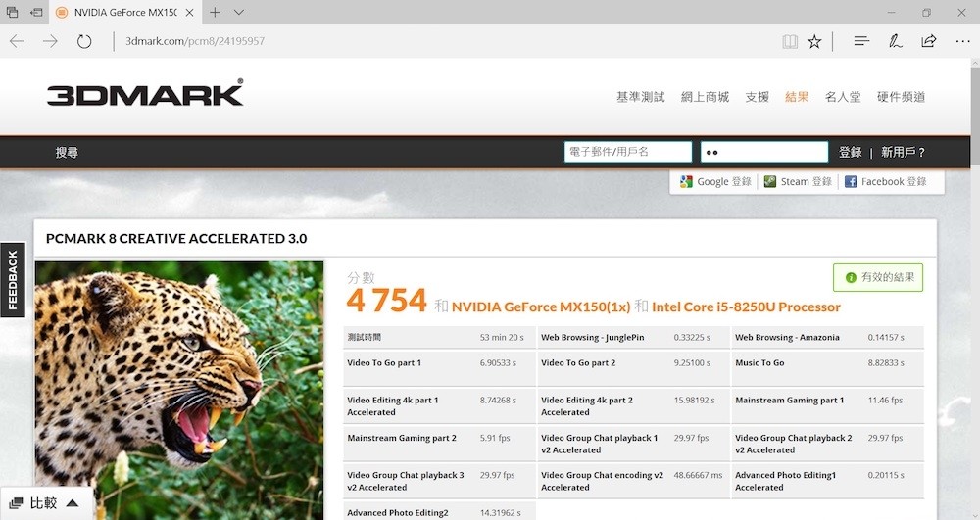Click the password input field

764,152
